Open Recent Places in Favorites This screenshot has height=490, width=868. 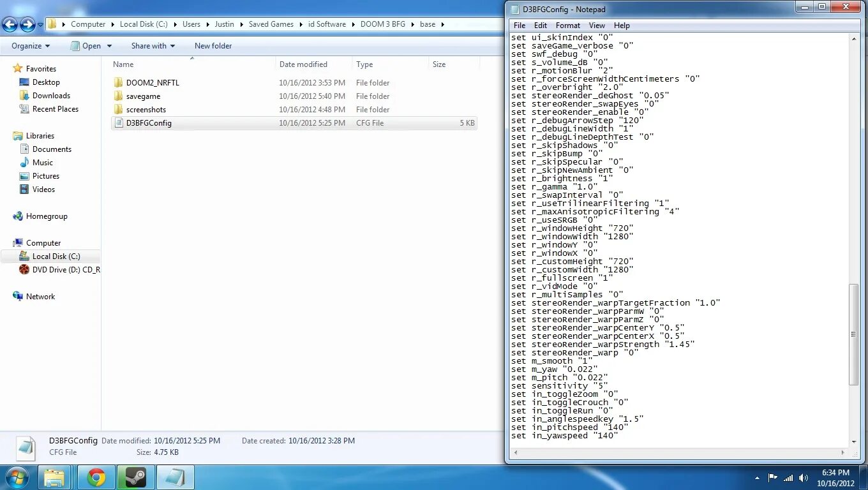[x=56, y=109]
